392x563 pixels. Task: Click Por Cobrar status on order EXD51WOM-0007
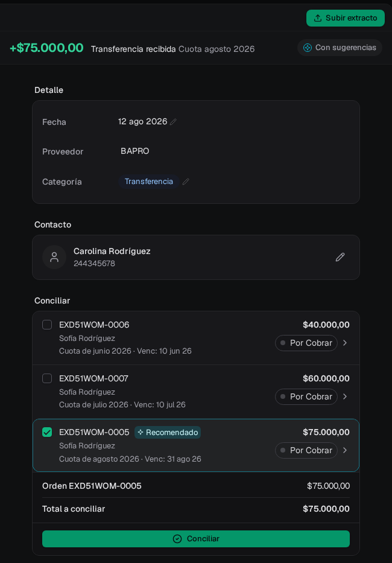(306, 396)
